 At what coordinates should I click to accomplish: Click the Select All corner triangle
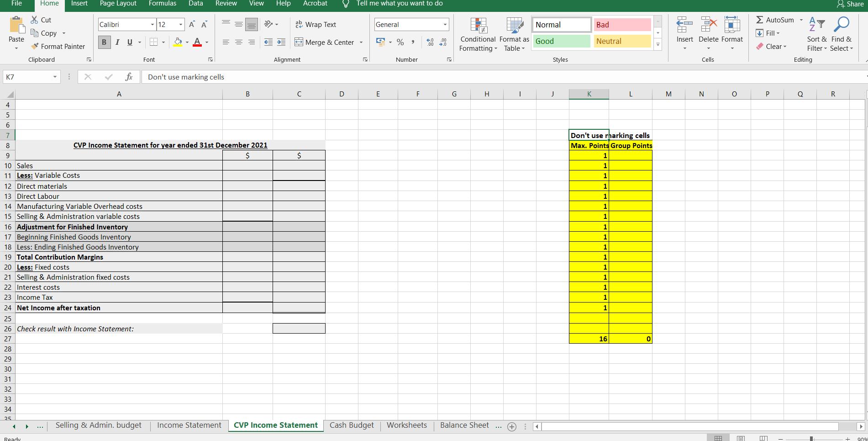click(9, 95)
